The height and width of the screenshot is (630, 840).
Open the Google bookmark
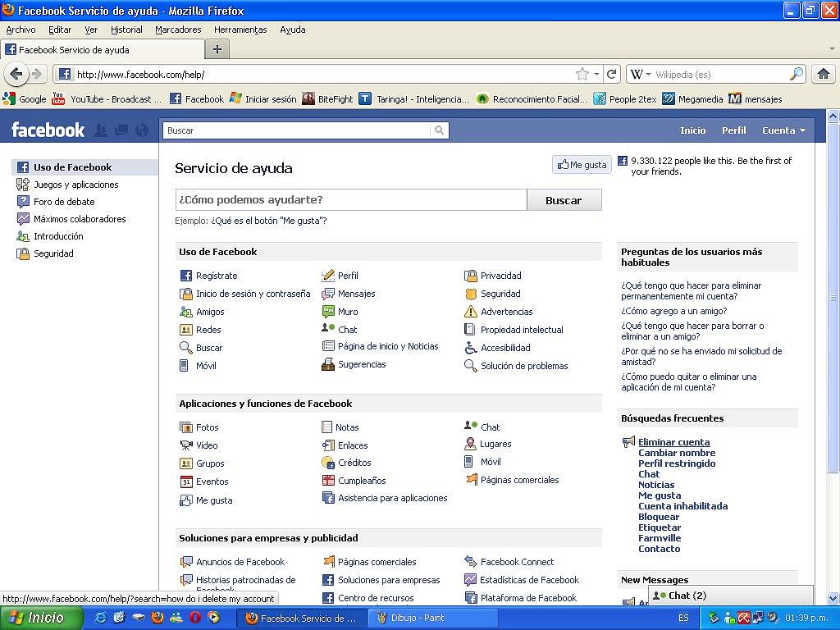coord(25,98)
